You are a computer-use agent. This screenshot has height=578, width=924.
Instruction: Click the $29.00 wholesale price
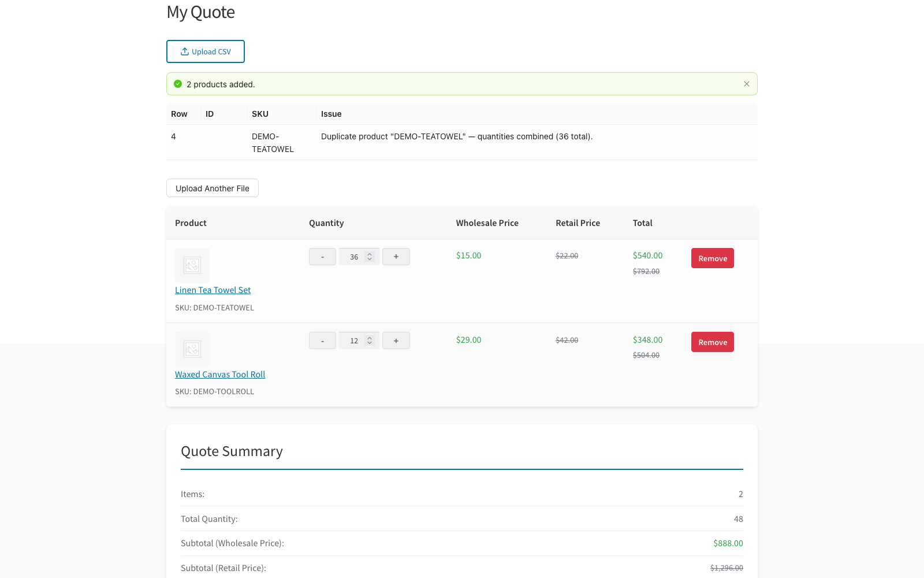(x=468, y=340)
